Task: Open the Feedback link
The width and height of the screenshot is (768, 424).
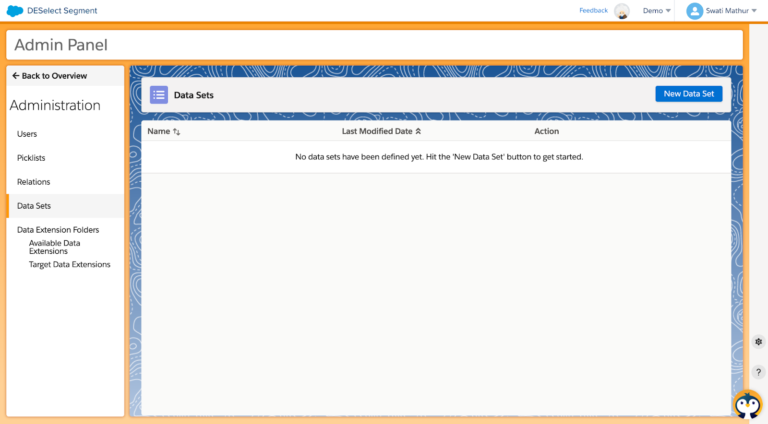Action: (593, 10)
